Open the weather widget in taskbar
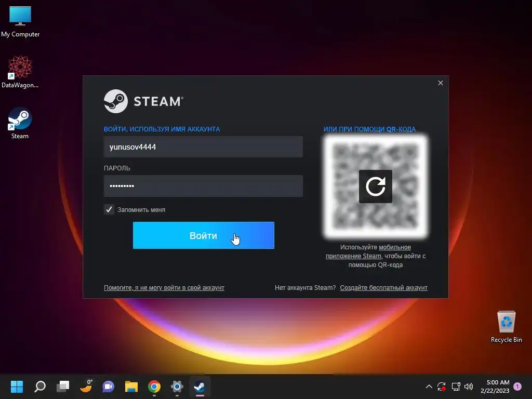Image resolution: width=532 pixels, height=399 pixels. tap(86, 387)
